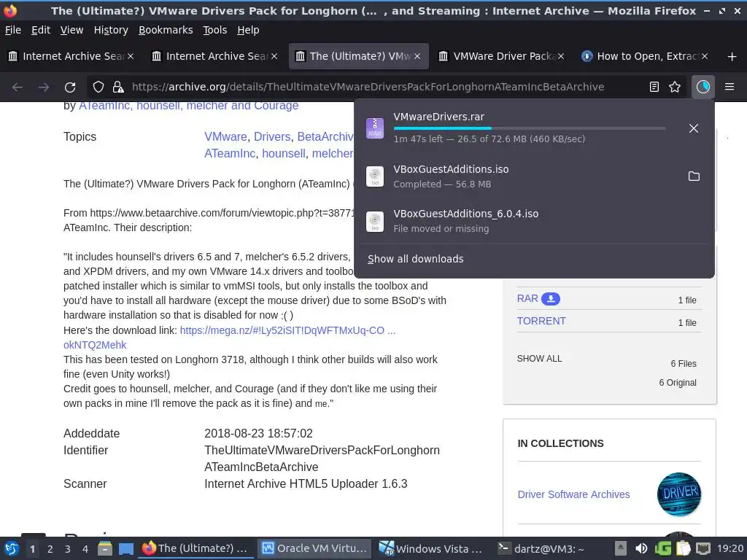This screenshot has height=560, width=747.
Task: Click the TORRENT download link
Action: (541, 321)
